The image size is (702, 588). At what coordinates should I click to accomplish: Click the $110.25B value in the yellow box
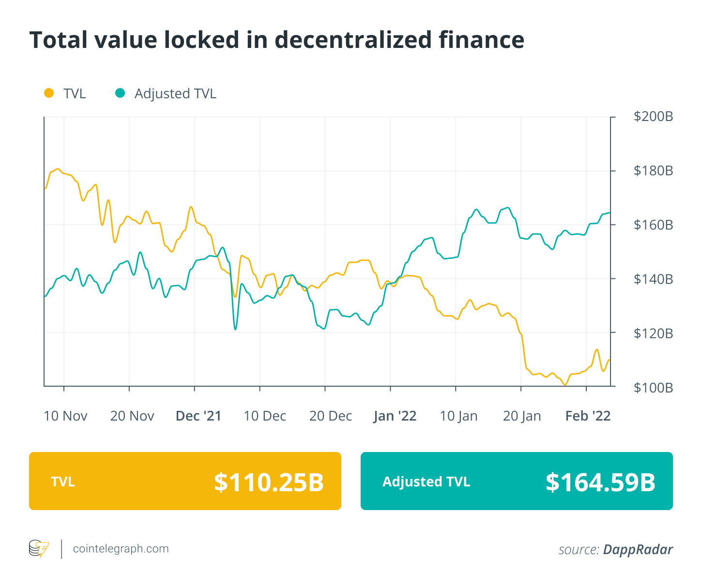(269, 481)
